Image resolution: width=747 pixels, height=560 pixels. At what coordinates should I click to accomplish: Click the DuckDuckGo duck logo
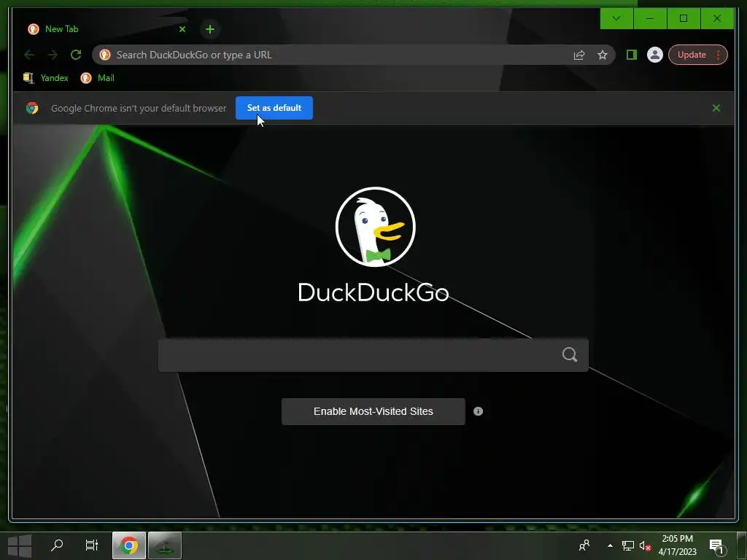[x=376, y=227]
